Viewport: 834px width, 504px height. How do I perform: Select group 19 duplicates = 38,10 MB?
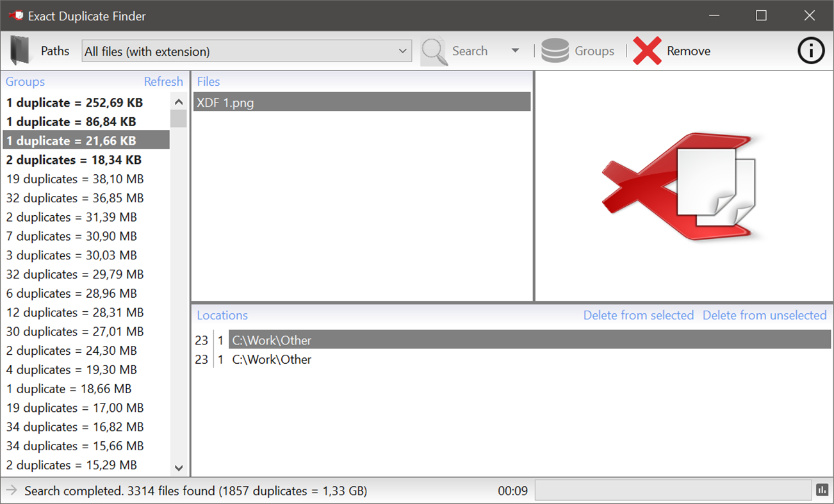[86, 179]
